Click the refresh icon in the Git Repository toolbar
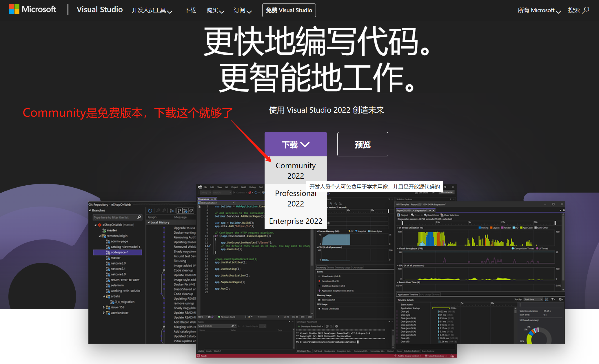Image resolution: width=599 pixels, height=364 pixels. pos(150,211)
